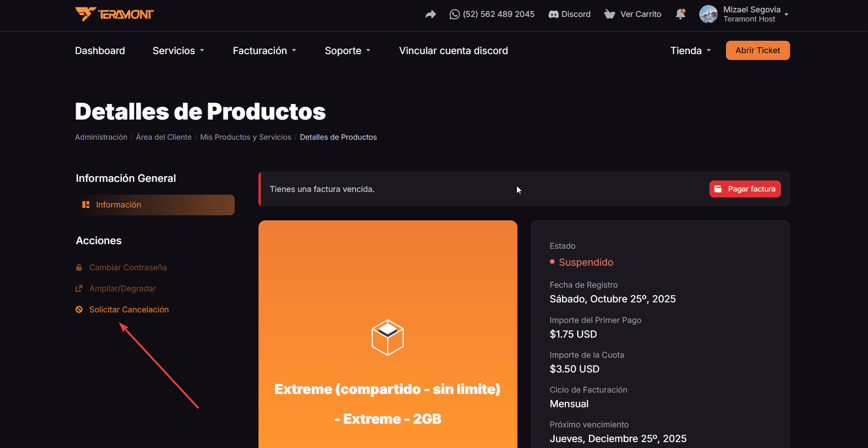The width and height of the screenshot is (868, 448).
Task: Click the $3.50 USD fee value
Action: coord(575,369)
